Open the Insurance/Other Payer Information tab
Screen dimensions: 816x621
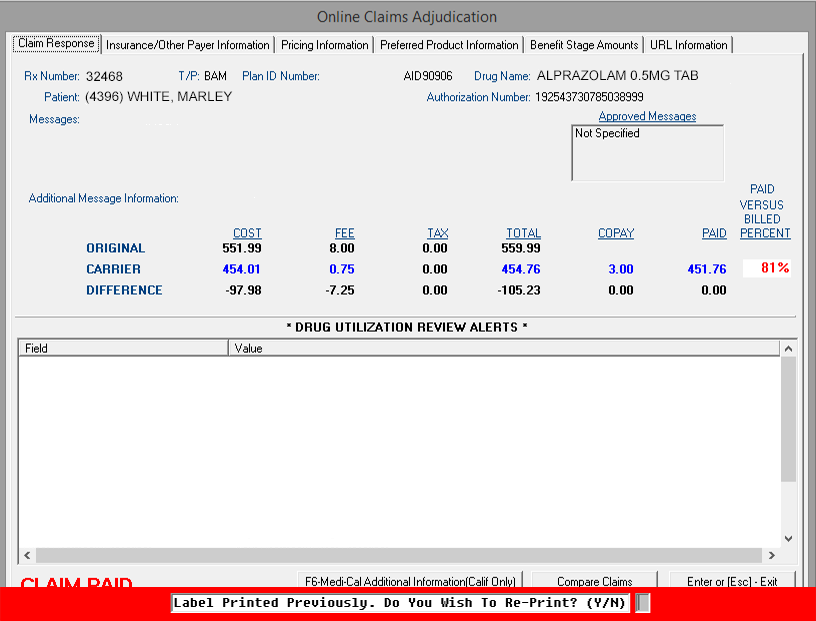point(188,45)
